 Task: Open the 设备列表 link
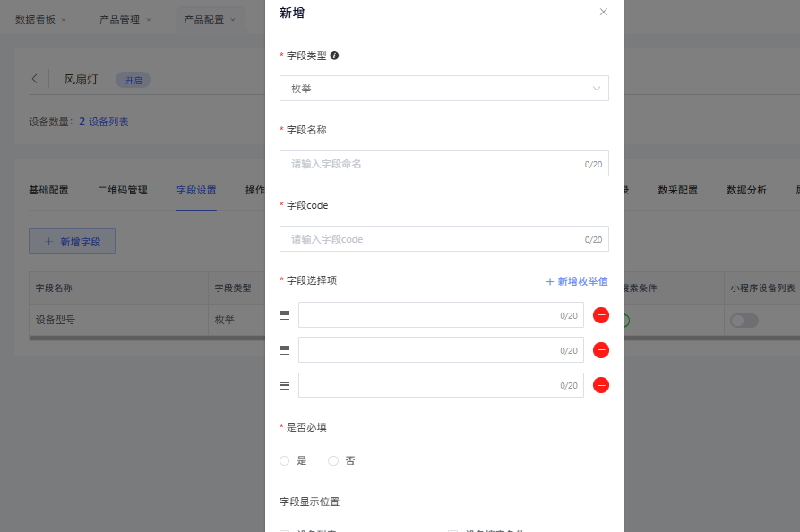[108, 122]
